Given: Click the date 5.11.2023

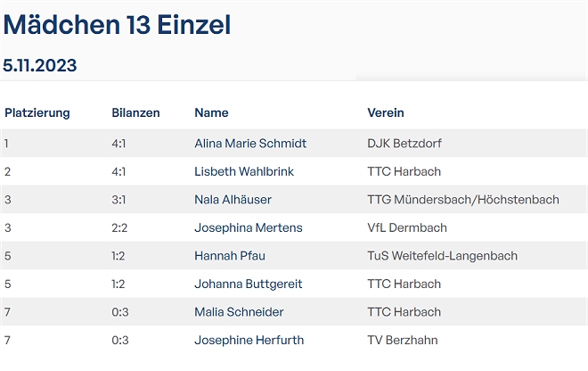Looking at the screenshot, I should tap(40, 65).
